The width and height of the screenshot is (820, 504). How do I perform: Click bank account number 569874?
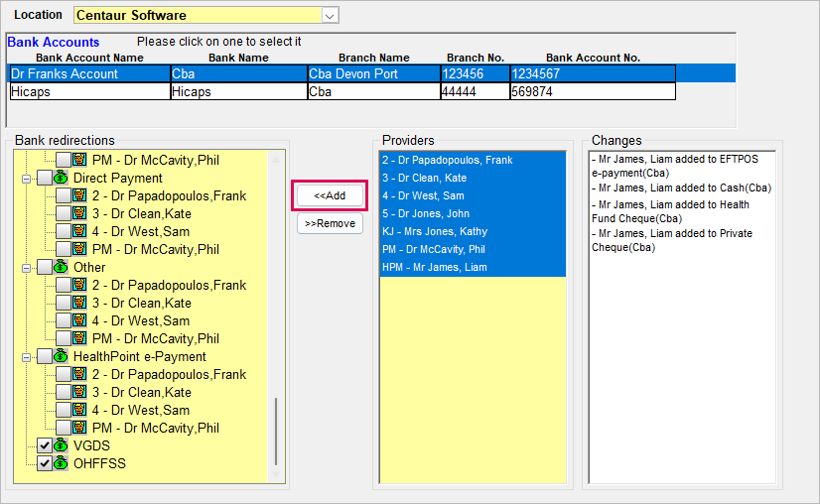pos(593,91)
